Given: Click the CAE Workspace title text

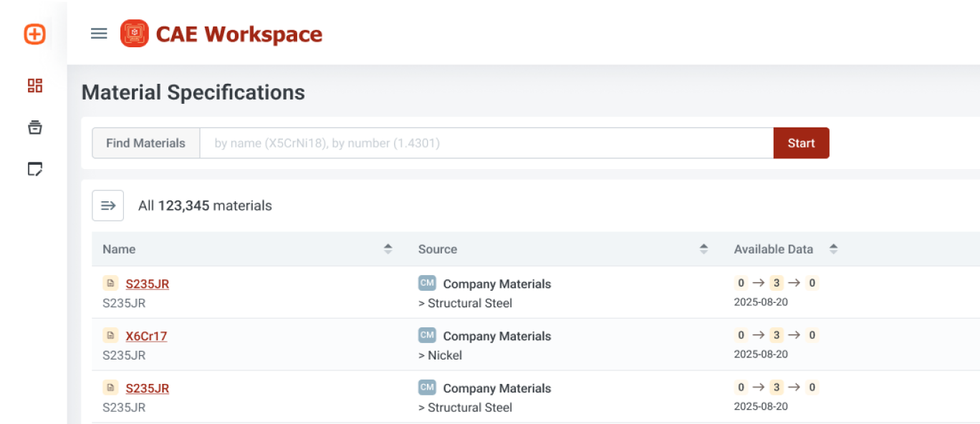Looking at the screenshot, I should 239,34.
